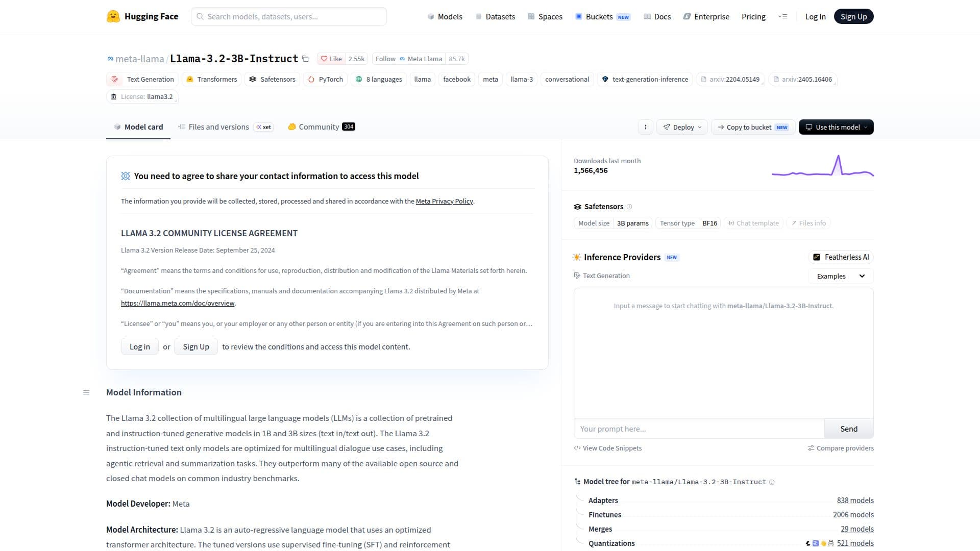This screenshot has height=551, width=980.
Task: Click the text-generation-inference tag
Action: click(x=645, y=79)
